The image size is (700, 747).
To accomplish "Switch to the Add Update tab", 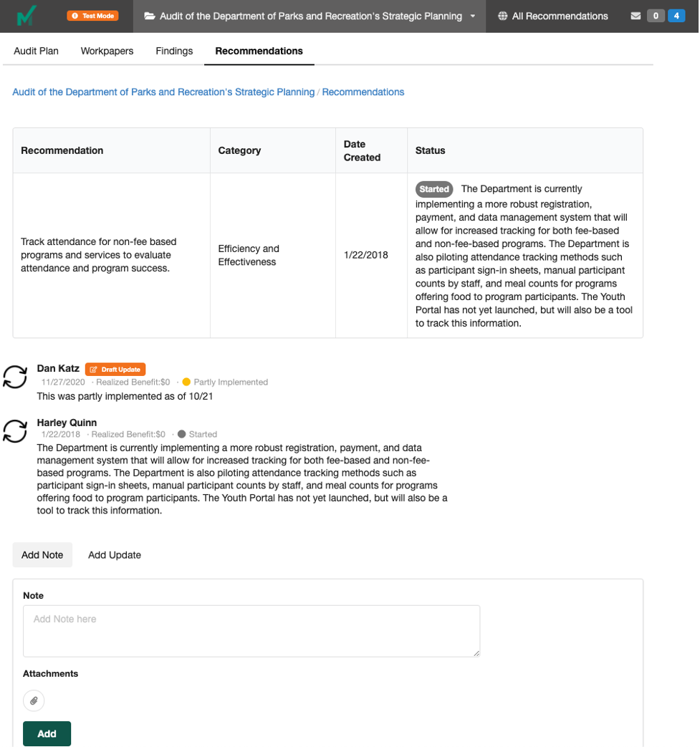I will coord(115,555).
